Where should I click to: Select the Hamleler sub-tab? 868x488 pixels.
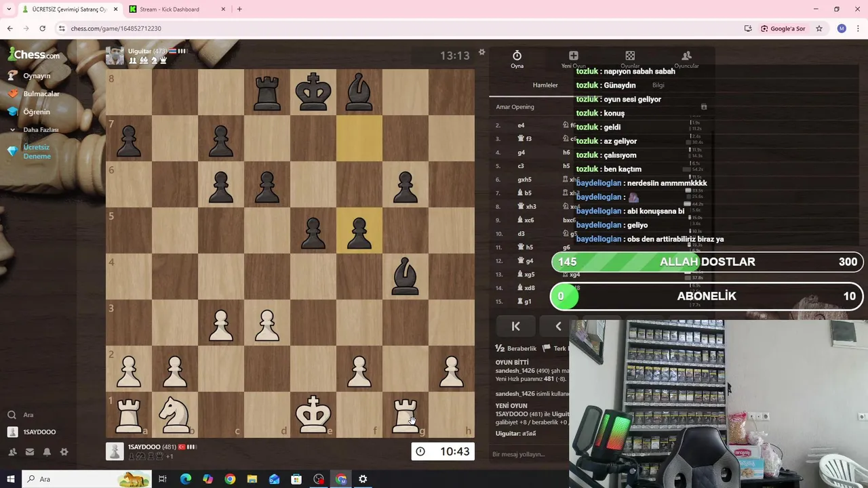(545, 85)
